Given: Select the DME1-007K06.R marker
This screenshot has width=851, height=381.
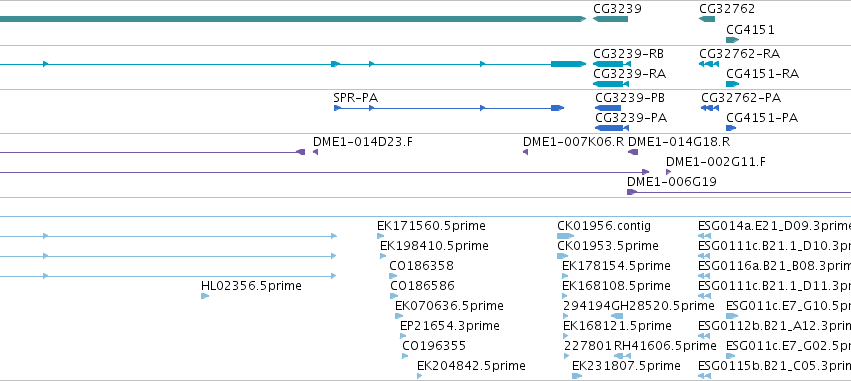Looking at the screenshot, I should 525,152.
